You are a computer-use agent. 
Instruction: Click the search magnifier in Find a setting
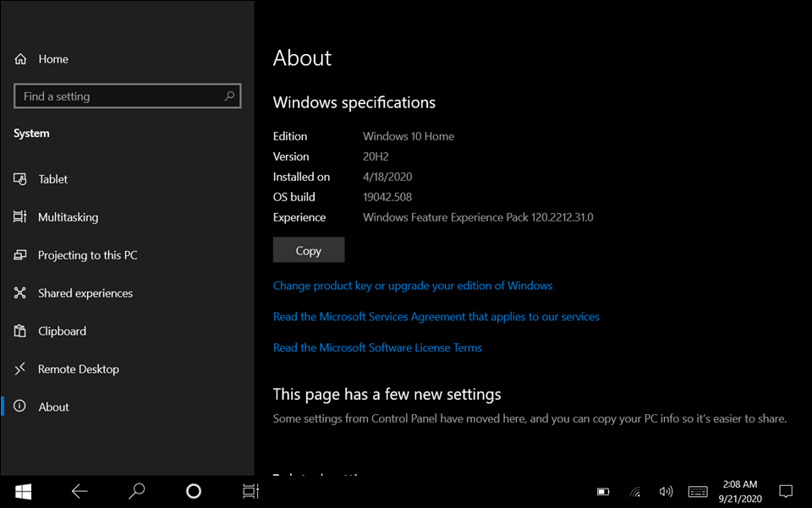pyautogui.click(x=229, y=96)
